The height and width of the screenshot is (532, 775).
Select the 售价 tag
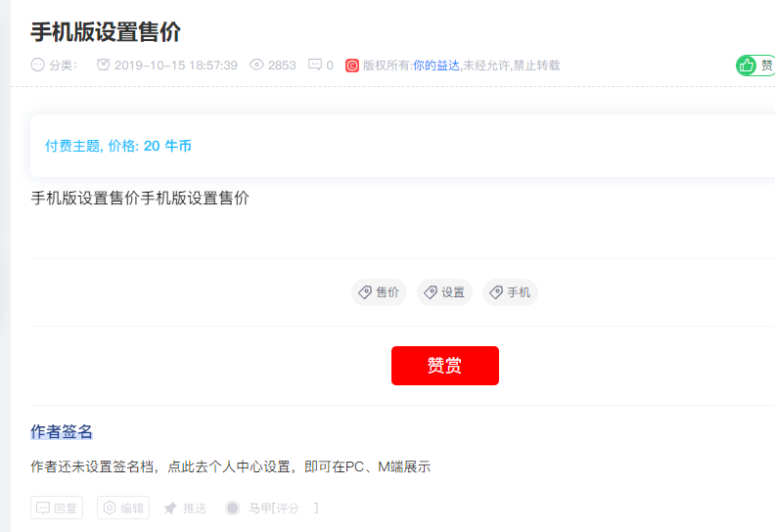click(379, 292)
